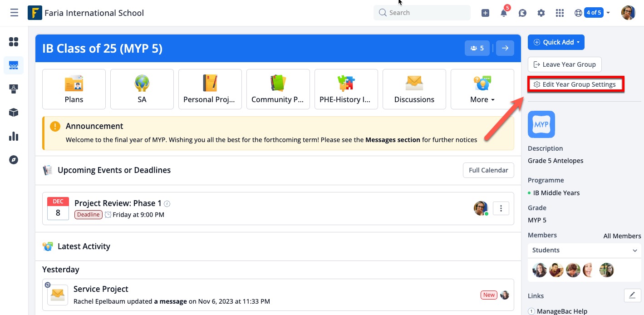The image size is (644, 315).
Task: Open the Plans section tile
Action: click(74, 89)
